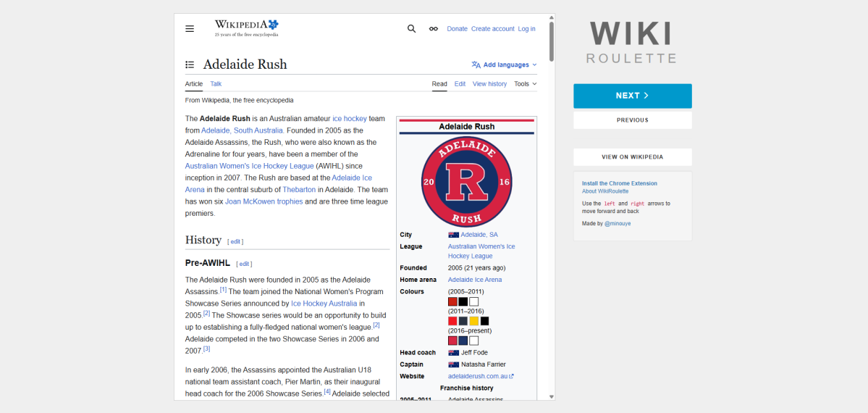Switch to the Talk tab
Viewport: 868px width, 413px height.
point(216,84)
